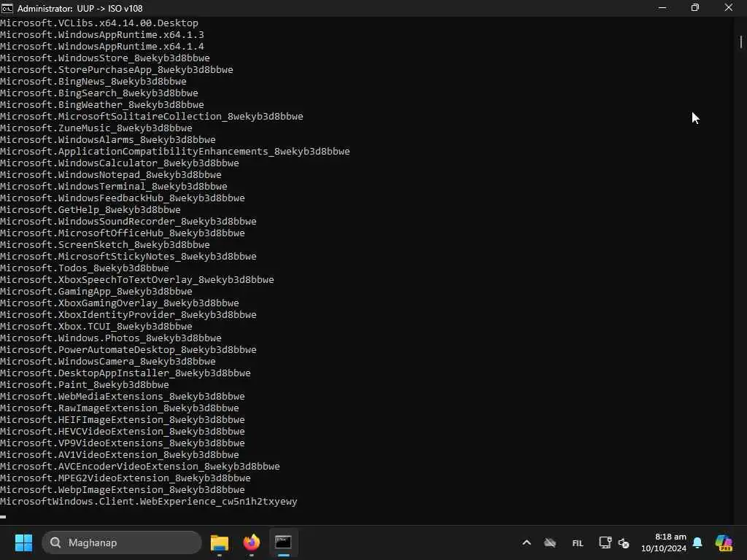The width and height of the screenshot is (747, 560).
Task: Open the cloud sync tray icon
Action: pos(550,542)
